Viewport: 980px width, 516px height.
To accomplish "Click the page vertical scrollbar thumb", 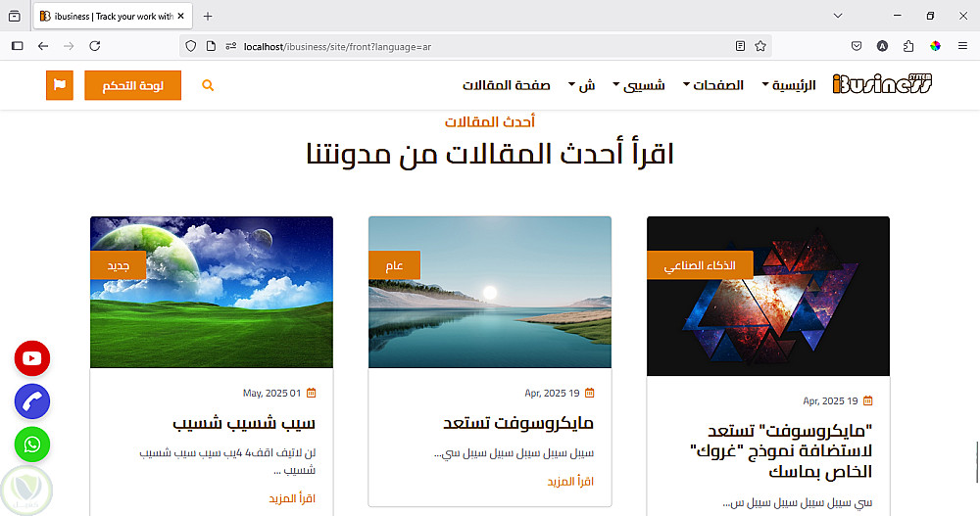I will [x=977, y=461].
